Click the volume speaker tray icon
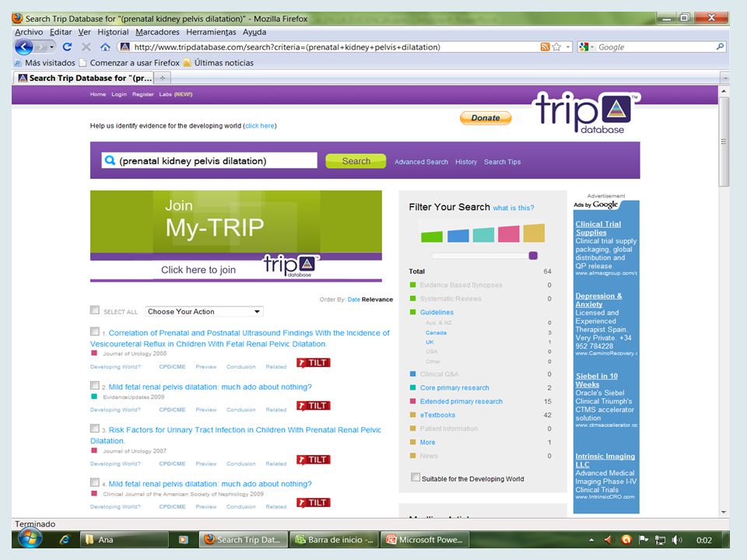 (x=676, y=540)
